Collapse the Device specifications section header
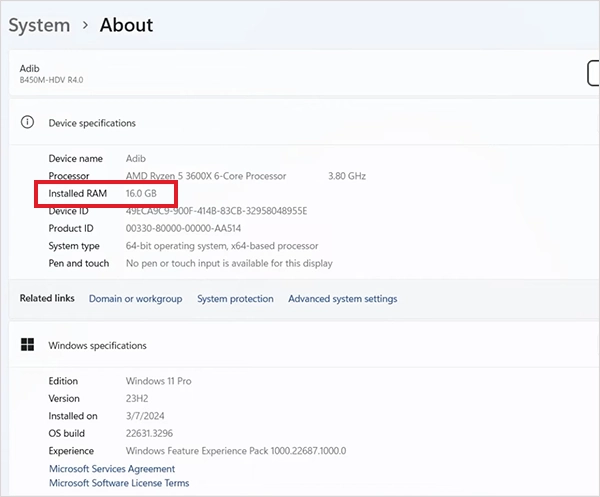The image size is (600, 497). pyautogui.click(x=304, y=123)
